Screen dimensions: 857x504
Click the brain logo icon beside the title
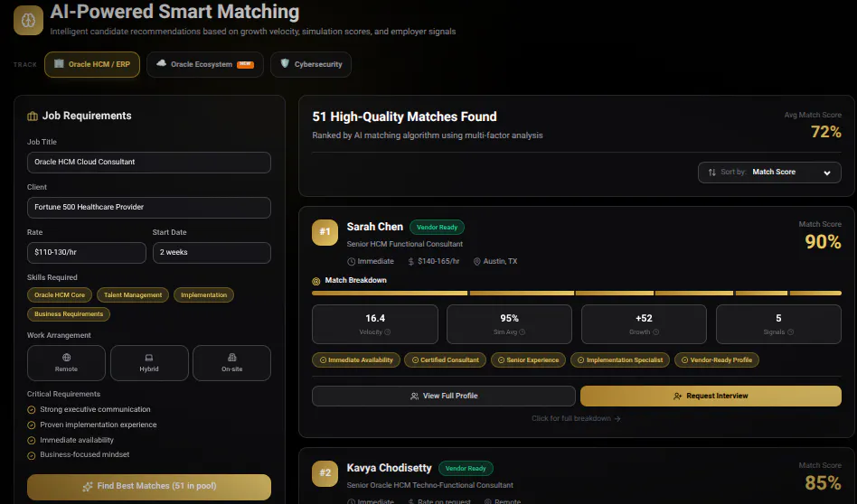click(28, 20)
